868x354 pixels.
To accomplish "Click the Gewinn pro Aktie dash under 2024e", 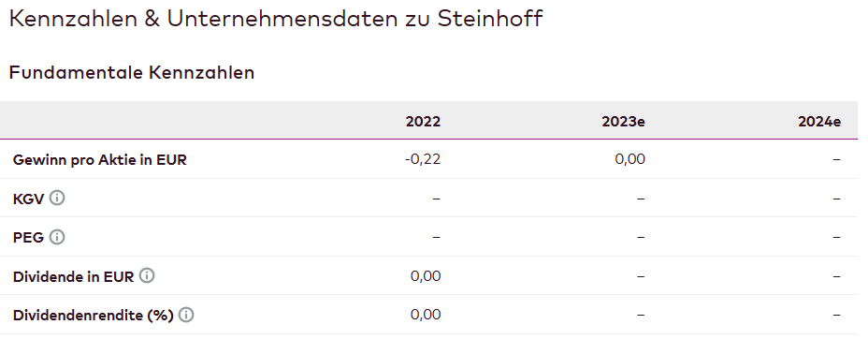I will tap(836, 159).
